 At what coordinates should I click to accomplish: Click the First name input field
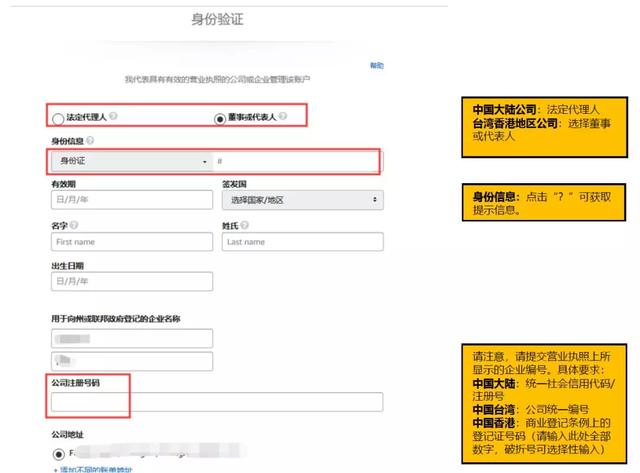[x=132, y=242]
